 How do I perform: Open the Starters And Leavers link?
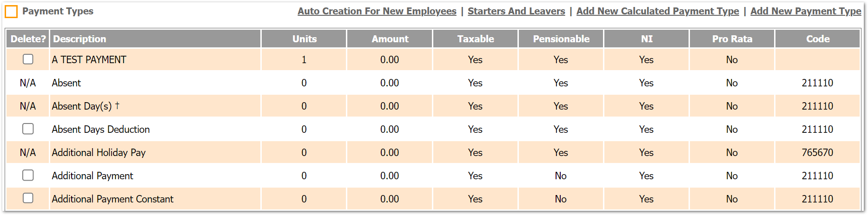[516, 11]
